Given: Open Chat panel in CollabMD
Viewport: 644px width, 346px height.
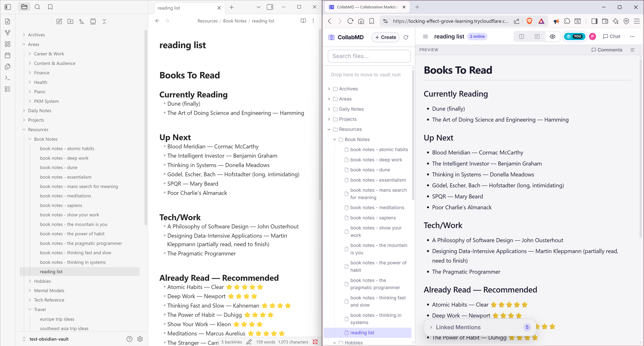Looking at the screenshot, I should (x=611, y=37).
